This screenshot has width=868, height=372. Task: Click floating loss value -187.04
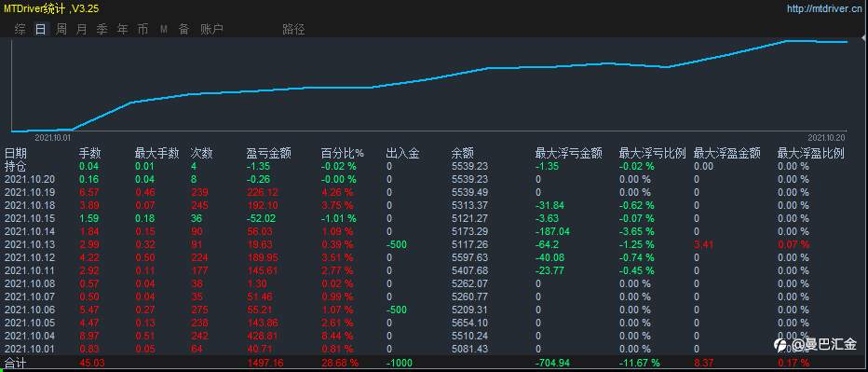pos(552,231)
